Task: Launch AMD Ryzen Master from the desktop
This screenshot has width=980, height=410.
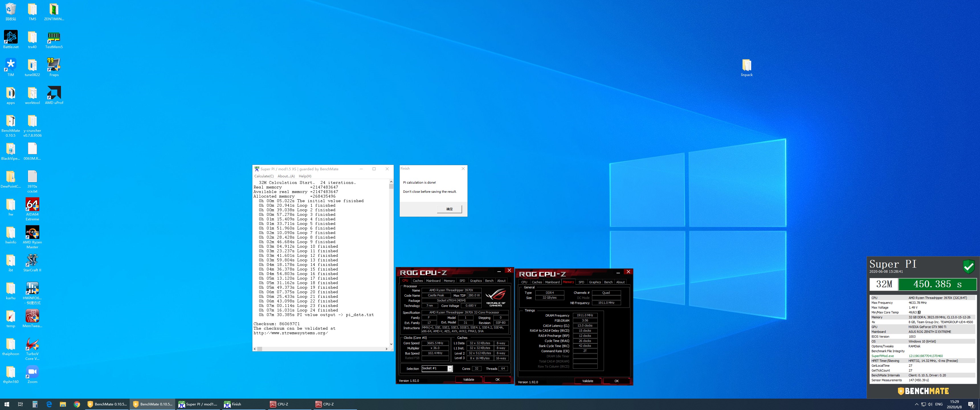Action: 32,237
